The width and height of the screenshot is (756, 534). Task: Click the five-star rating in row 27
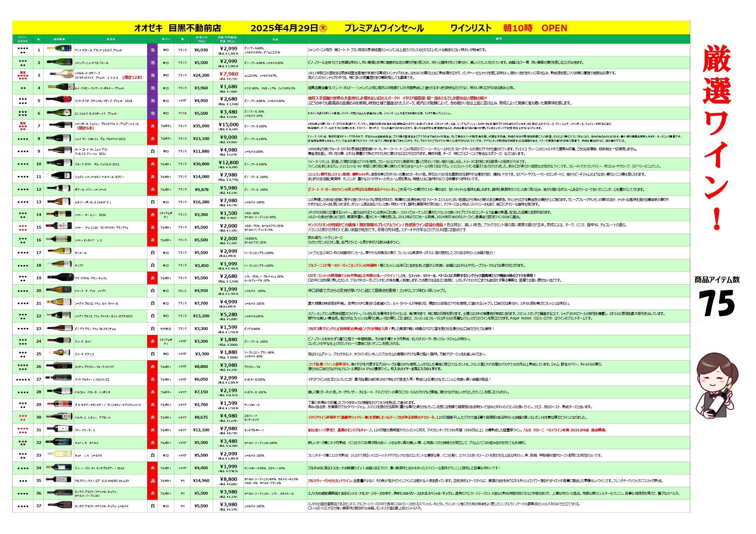pos(23,379)
